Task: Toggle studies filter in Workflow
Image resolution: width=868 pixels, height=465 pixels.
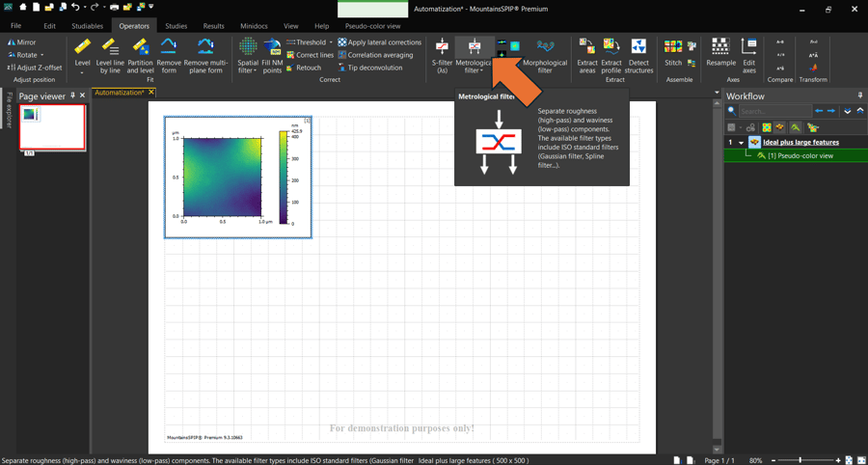Action: [x=795, y=127]
